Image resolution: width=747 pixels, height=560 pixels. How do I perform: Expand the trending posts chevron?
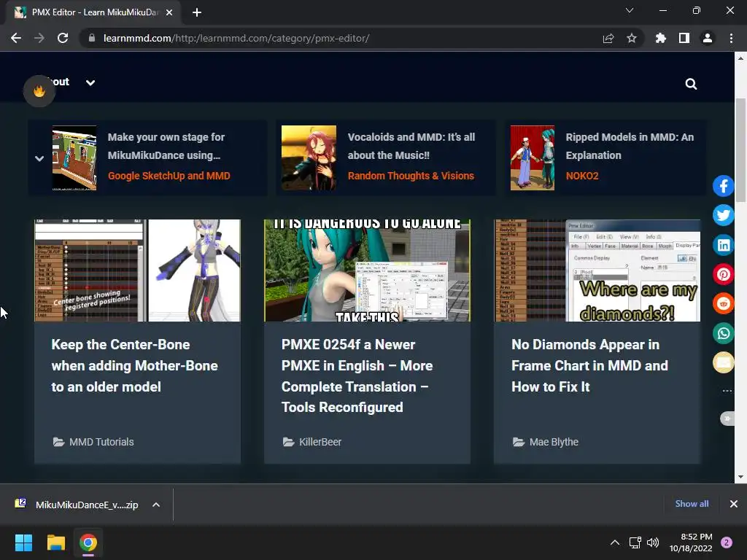39,158
